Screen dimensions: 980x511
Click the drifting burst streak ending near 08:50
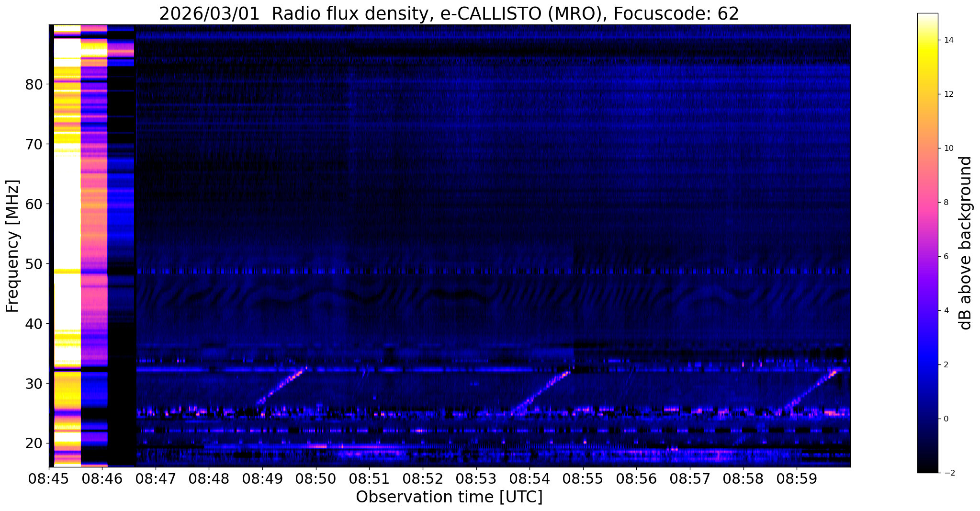[282, 386]
